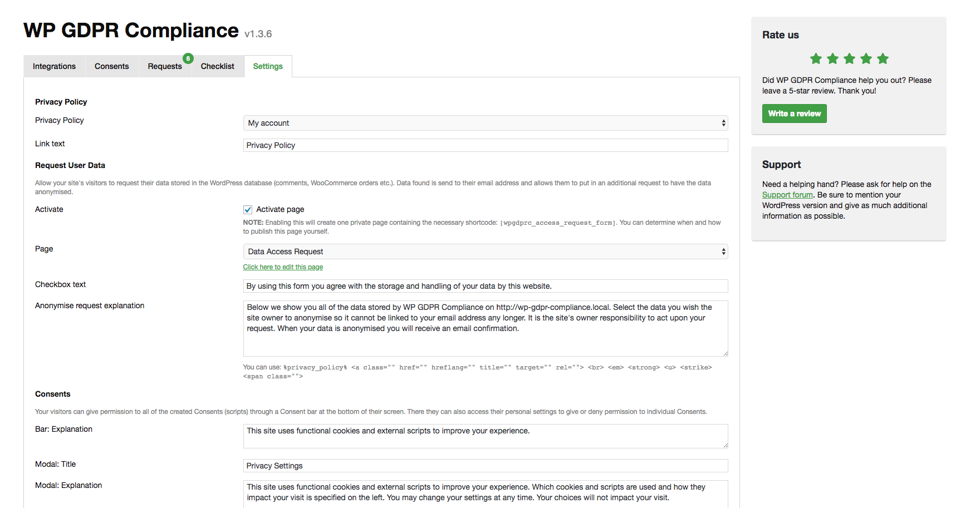Switch to the Integrations tab
The image size is (980, 508).
[54, 66]
